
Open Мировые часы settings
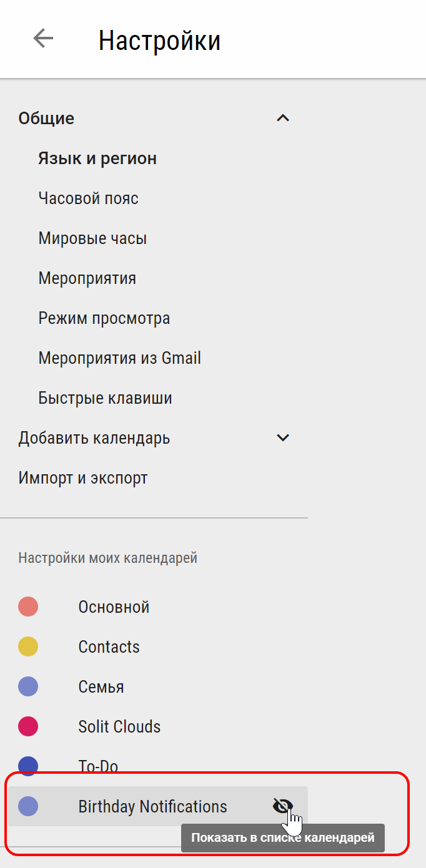pos(92,238)
